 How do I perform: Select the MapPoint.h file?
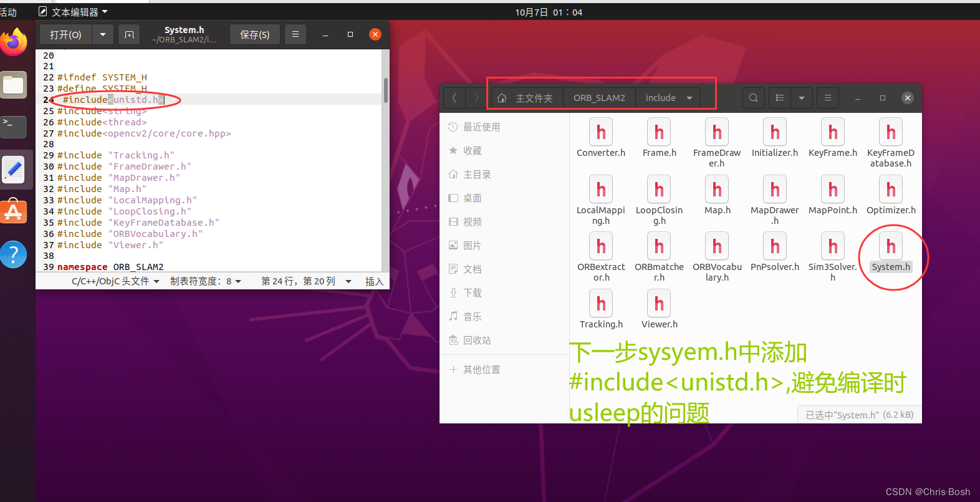tap(833, 195)
